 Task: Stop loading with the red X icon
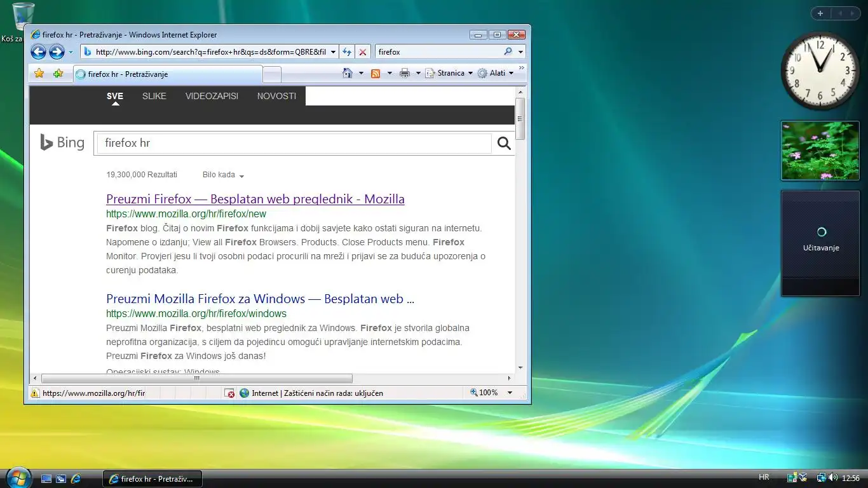[362, 52]
